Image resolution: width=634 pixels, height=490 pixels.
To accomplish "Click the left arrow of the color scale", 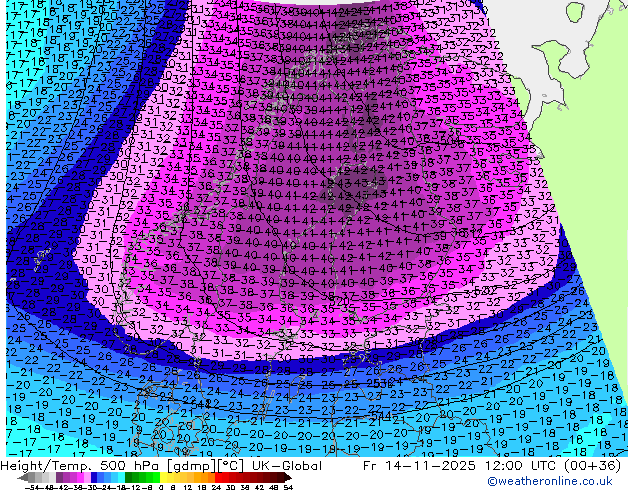I will [22, 478].
